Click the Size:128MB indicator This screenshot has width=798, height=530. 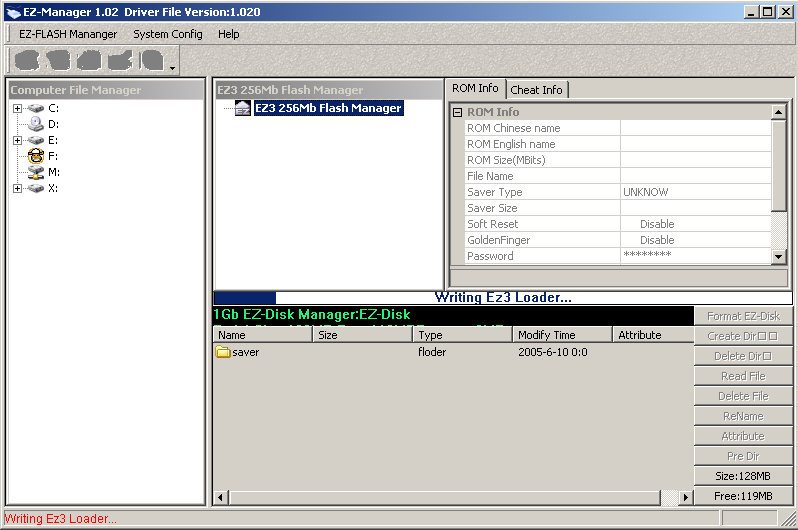[x=743, y=476]
